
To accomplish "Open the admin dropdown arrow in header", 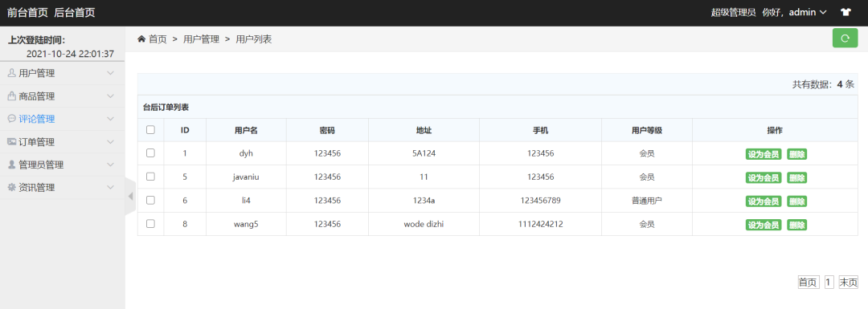I will pyautogui.click(x=823, y=12).
